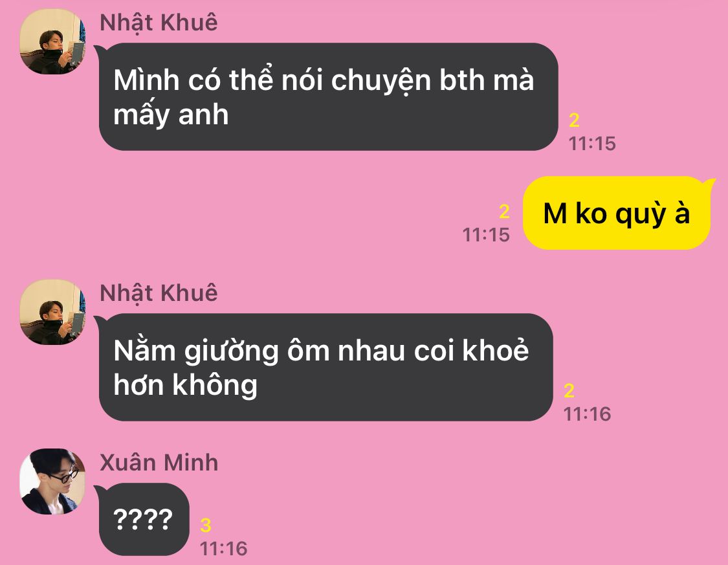Open Nhật Khuê's avatar on first message

(52, 41)
